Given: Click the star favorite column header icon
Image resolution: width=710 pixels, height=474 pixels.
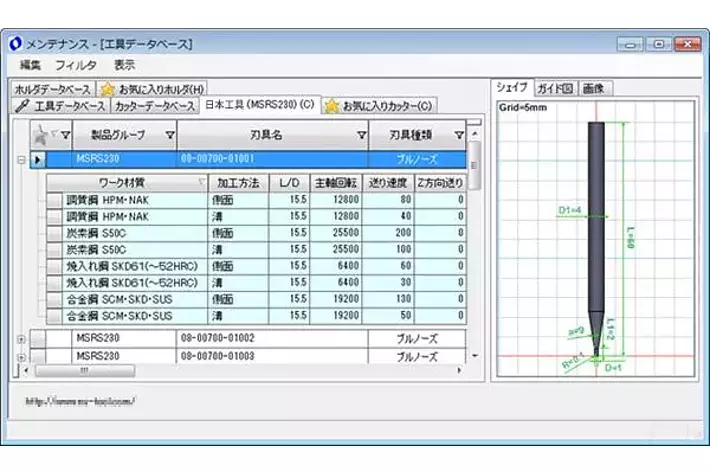Looking at the screenshot, I should pyautogui.click(x=40, y=134).
